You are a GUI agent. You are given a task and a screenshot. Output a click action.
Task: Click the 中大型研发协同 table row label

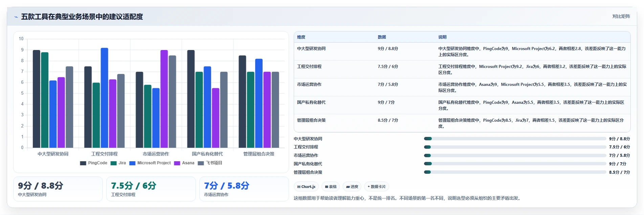pyautogui.click(x=311, y=49)
